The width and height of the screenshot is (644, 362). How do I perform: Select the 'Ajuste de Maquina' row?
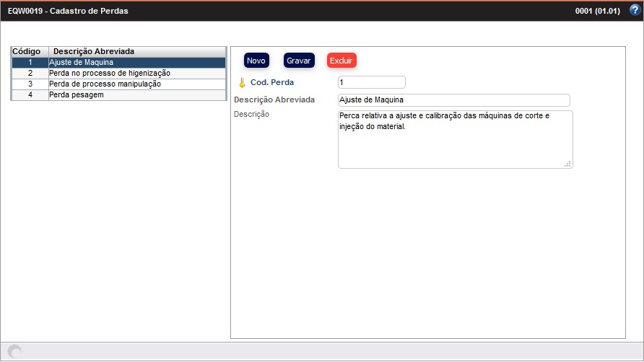coord(137,63)
